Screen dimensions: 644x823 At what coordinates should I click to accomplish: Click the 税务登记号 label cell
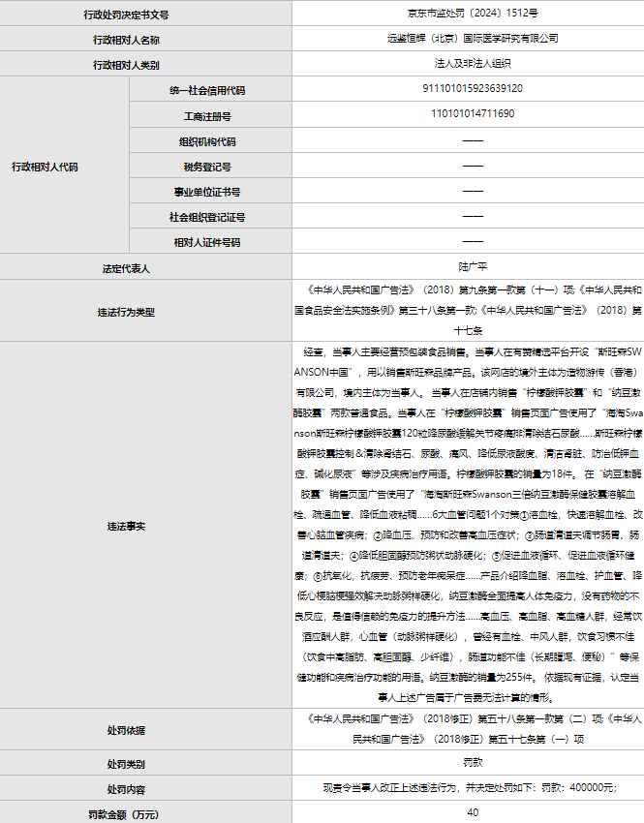pyautogui.click(x=207, y=166)
